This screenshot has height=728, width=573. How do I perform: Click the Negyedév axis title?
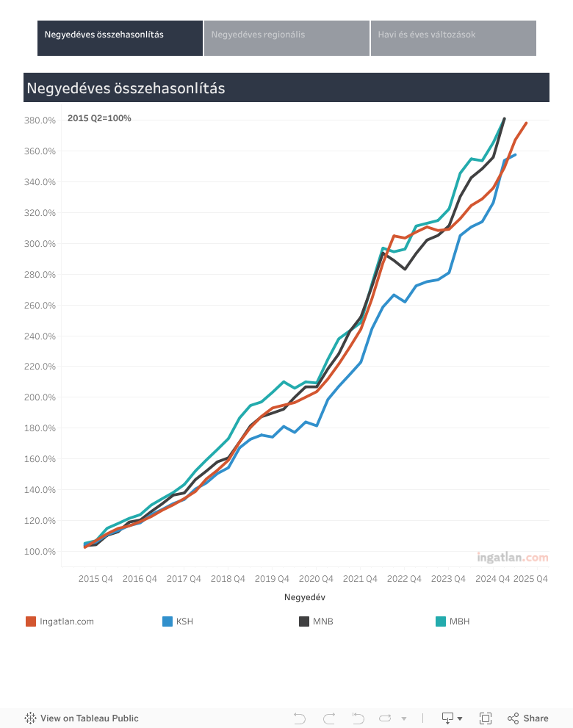(x=305, y=597)
